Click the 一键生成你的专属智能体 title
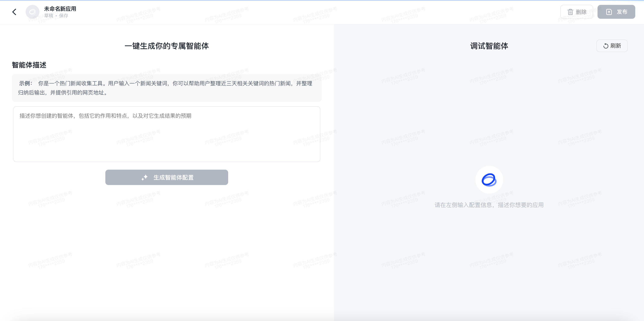The height and width of the screenshot is (321, 644). point(167,46)
